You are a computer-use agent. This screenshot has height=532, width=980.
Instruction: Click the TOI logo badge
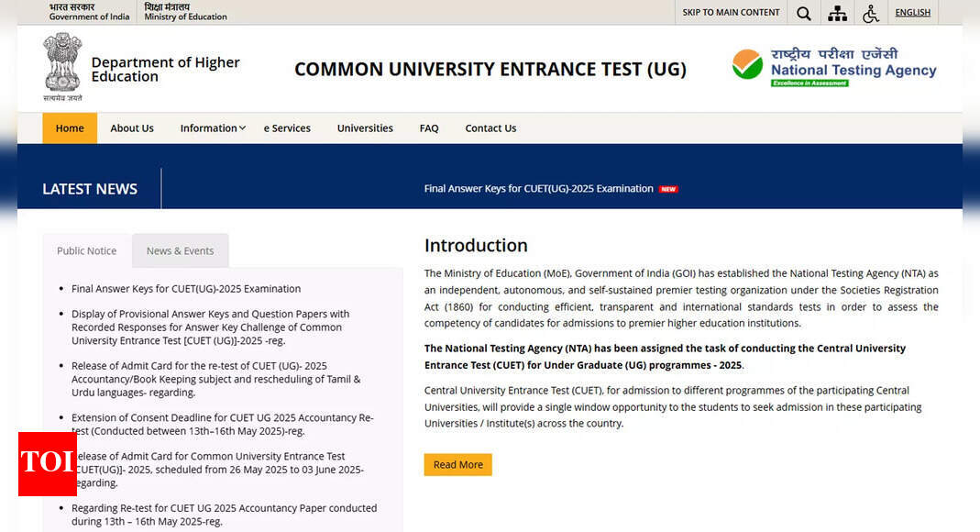coord(47,463)
